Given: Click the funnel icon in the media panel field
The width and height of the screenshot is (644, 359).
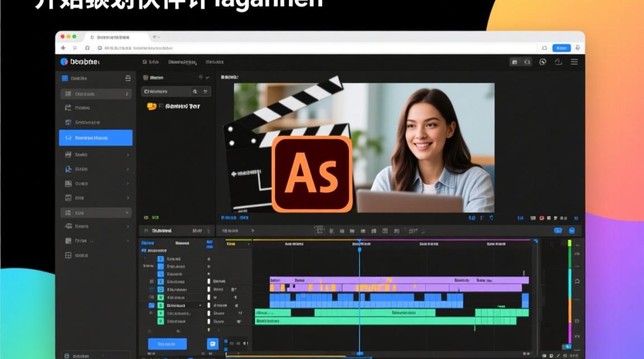Looking at the screenshot, I should (x=205, y=91).
